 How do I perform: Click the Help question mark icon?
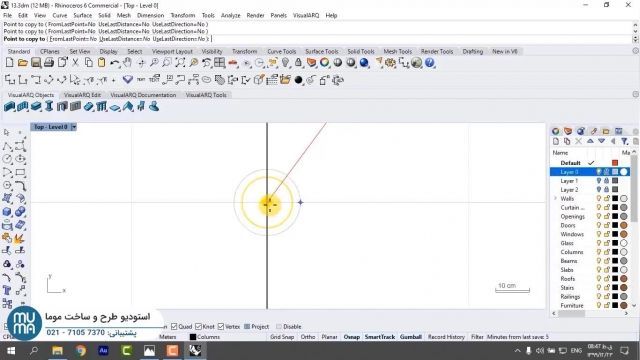coord(430,62)
